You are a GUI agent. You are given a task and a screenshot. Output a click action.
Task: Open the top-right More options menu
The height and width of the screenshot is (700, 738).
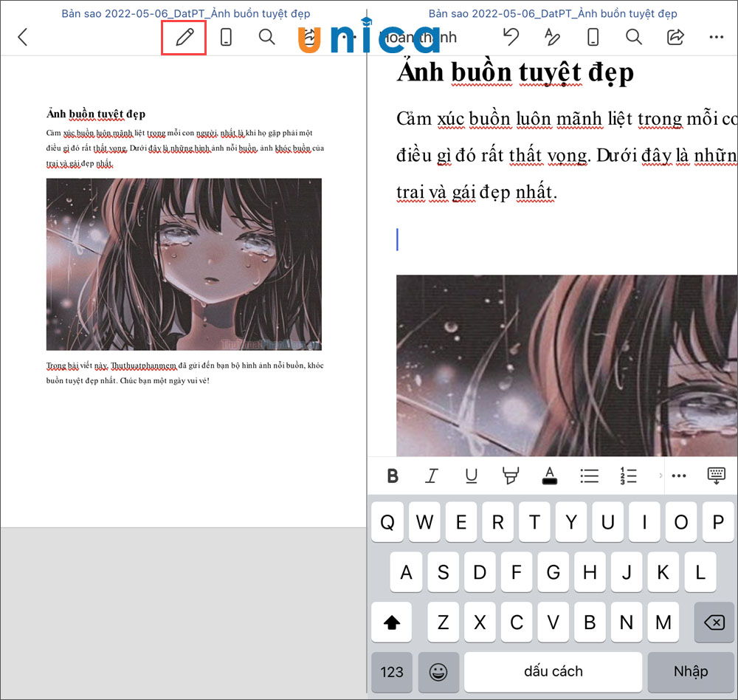716,37
